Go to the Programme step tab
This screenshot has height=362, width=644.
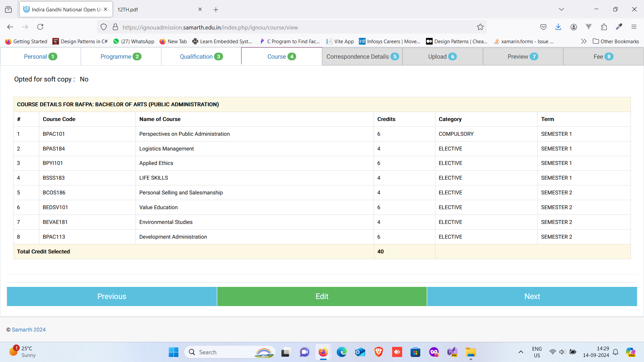pos(121,57)
